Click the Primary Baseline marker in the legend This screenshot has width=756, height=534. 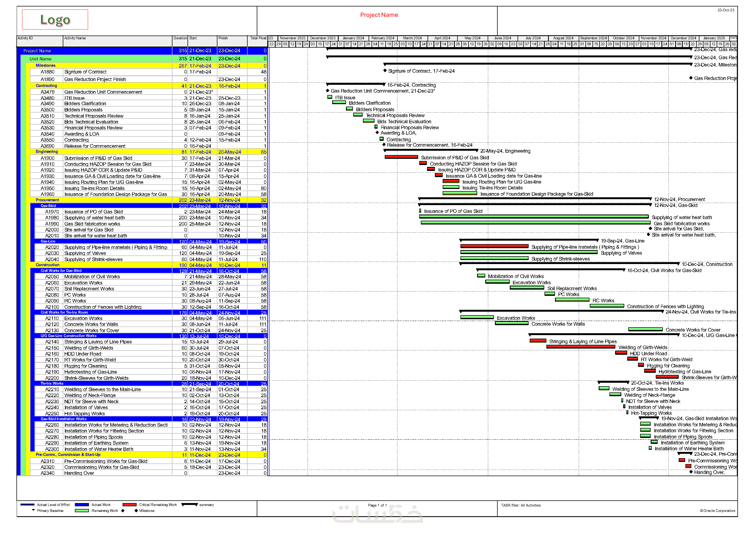pos(33,510)
